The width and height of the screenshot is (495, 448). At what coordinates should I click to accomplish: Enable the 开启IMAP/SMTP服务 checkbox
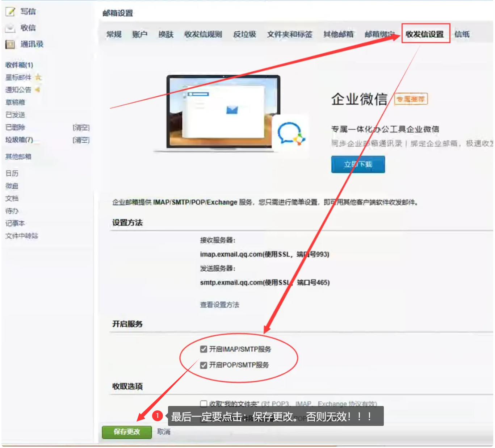pyautogui.click(x=204, y=349)
